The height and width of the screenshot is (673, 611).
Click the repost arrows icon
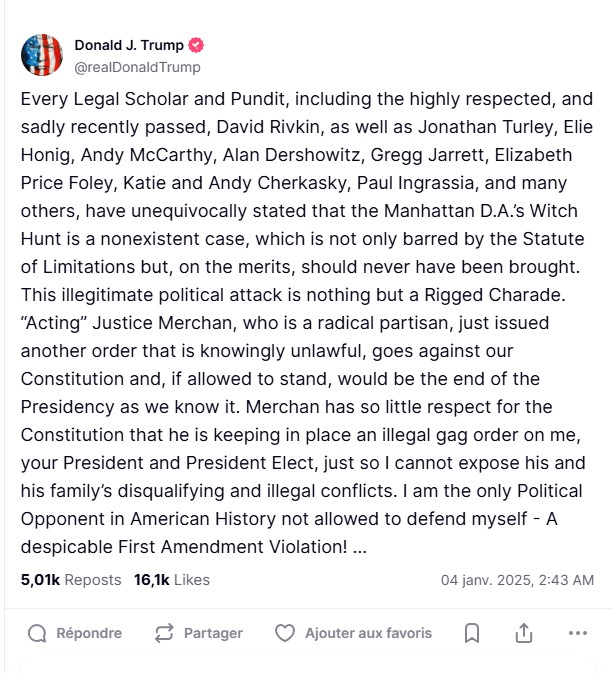[165, 633]
